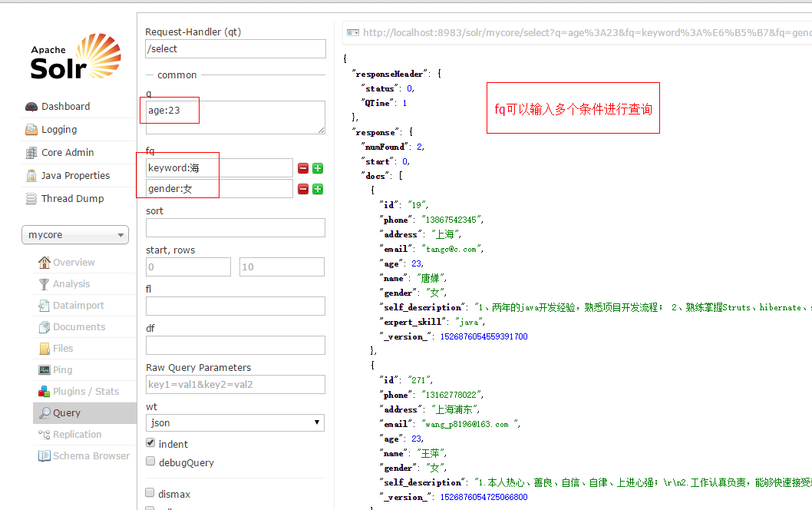This screenshot has height=510, width=812.
Task: Click the start field showing 0
Action: (x=189, y=267)
